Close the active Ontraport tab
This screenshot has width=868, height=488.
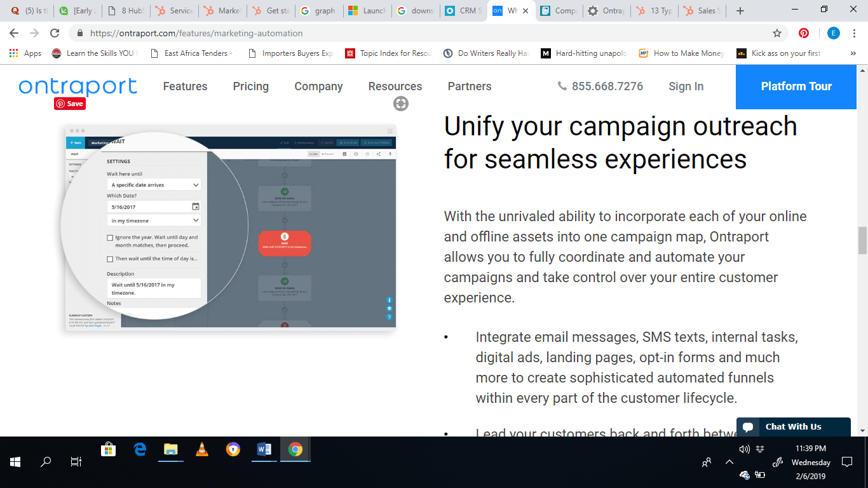[x=526, y=11]
